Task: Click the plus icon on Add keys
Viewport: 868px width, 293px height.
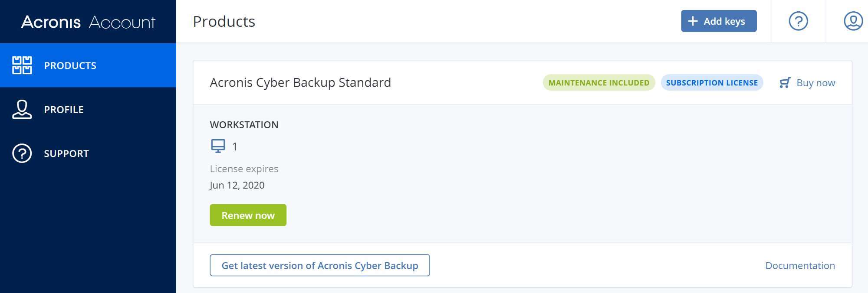Action: point(693,21)
